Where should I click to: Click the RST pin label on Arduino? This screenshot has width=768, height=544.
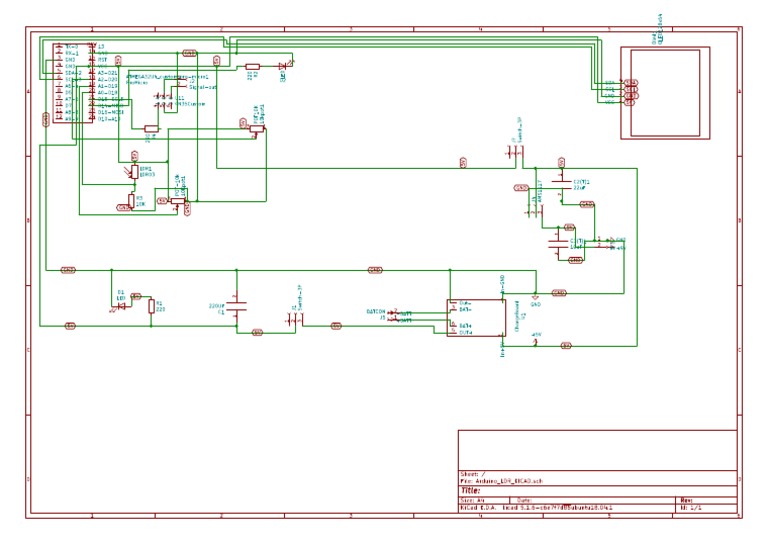coord(102,59)
